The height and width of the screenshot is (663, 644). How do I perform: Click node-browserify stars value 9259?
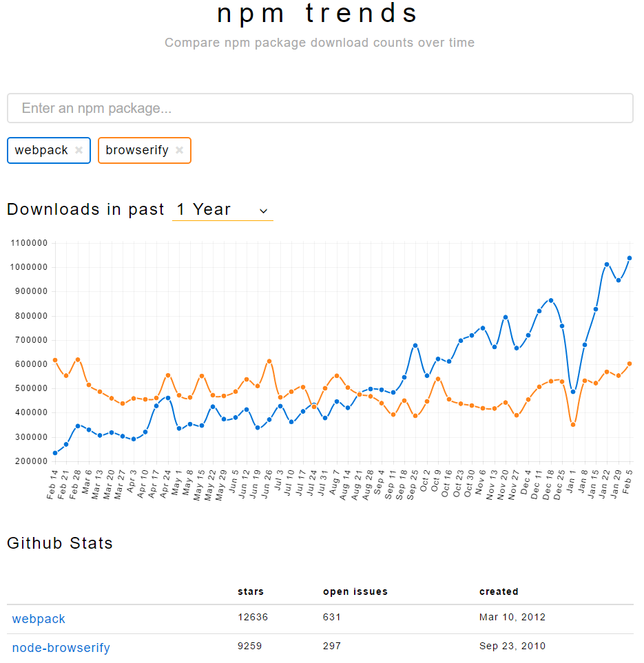point(249,646)
